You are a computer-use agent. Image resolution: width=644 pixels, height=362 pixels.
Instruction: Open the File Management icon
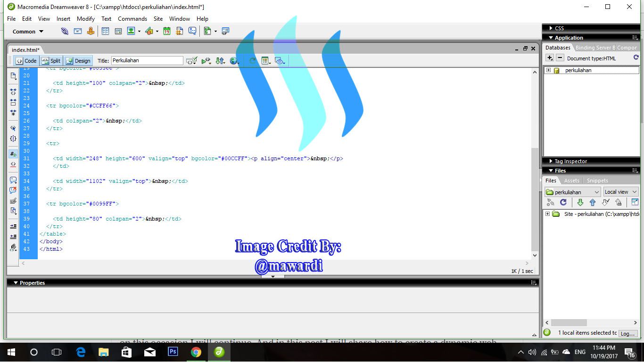coord(220,61)
